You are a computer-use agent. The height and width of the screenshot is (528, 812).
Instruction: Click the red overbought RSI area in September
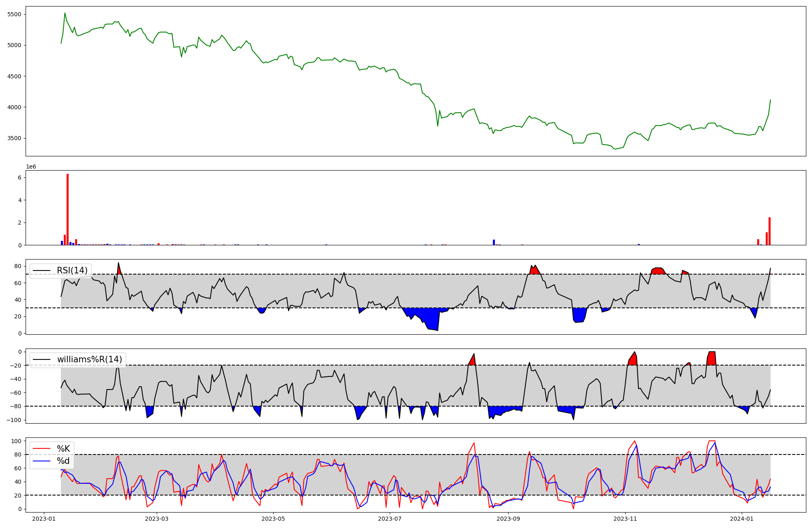pyautogui.click(x=534, y=270)
